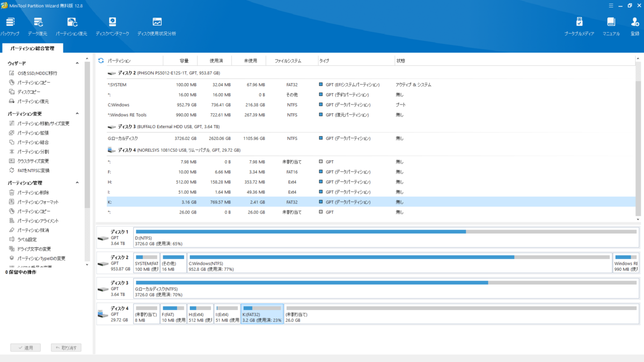Refresh the partition list with the reload icon
This screenshot has width=644, height=362.
click(x=101, y=61)
